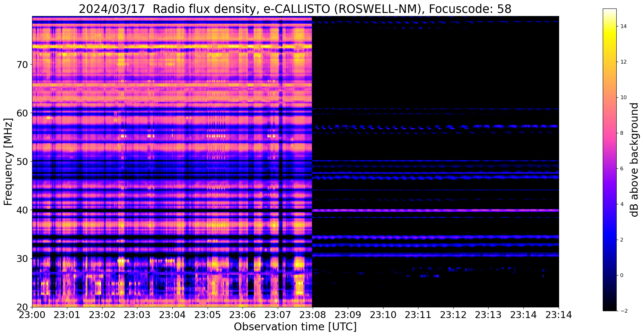Click the 30 MHz frequency tick label
The image size is (644, 336).
[22, 259]
